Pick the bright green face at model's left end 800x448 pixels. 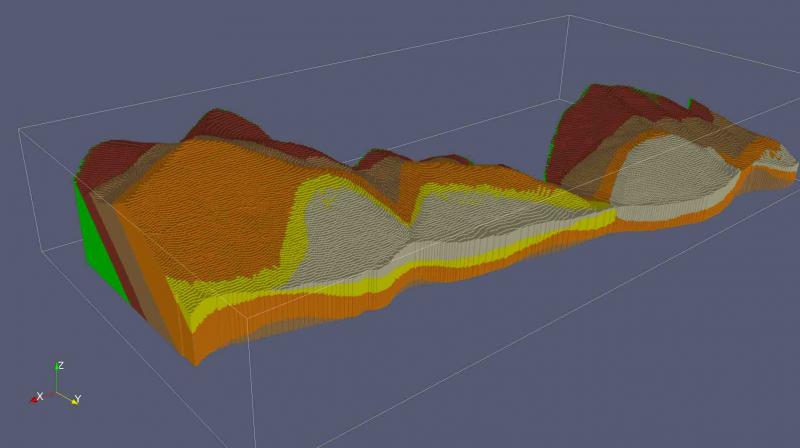click(98, 240)
